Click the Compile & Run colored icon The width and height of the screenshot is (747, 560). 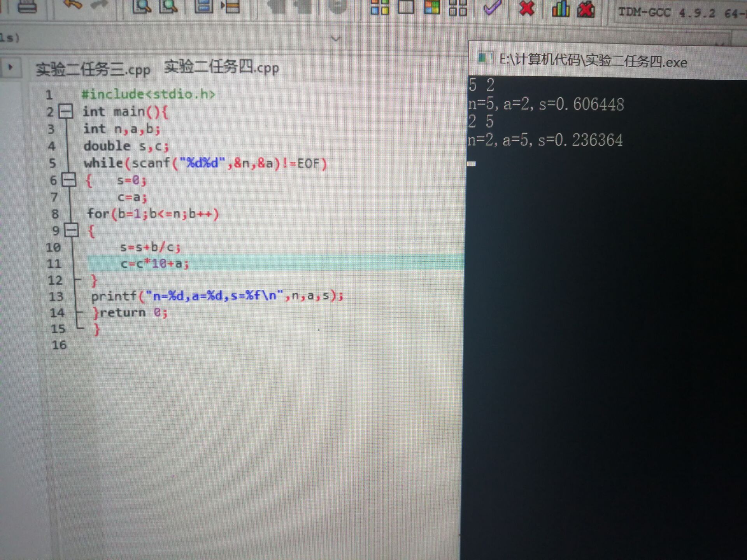[x=431, y=7]
